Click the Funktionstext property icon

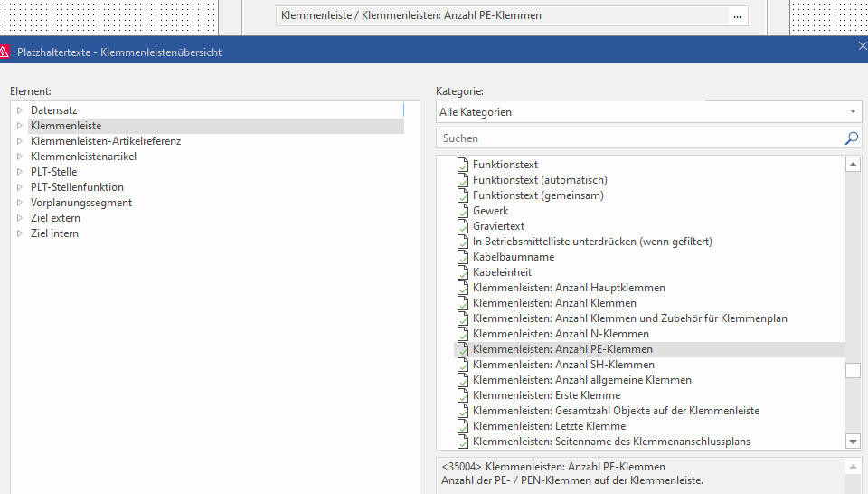[463, 165]
